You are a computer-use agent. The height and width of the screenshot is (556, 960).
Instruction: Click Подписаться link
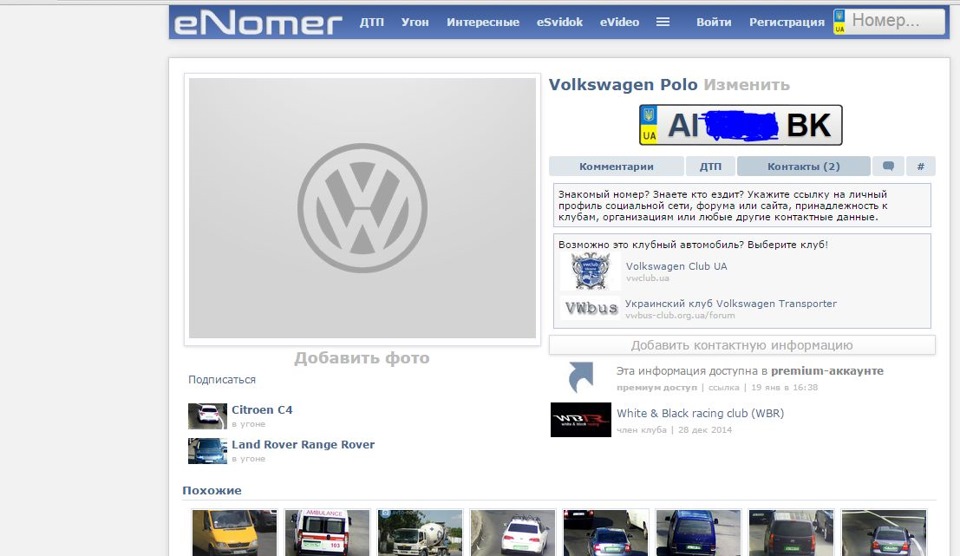tap(222, 380)
